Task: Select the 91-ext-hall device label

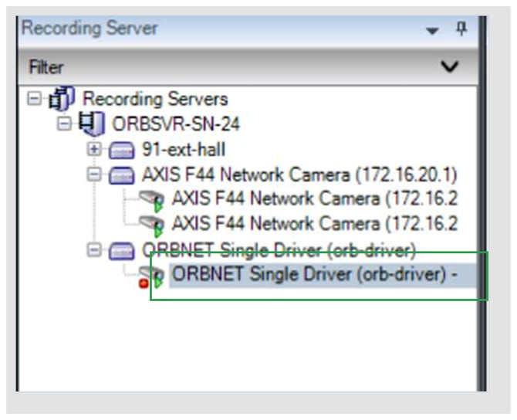Action: (x=184, y=150)
